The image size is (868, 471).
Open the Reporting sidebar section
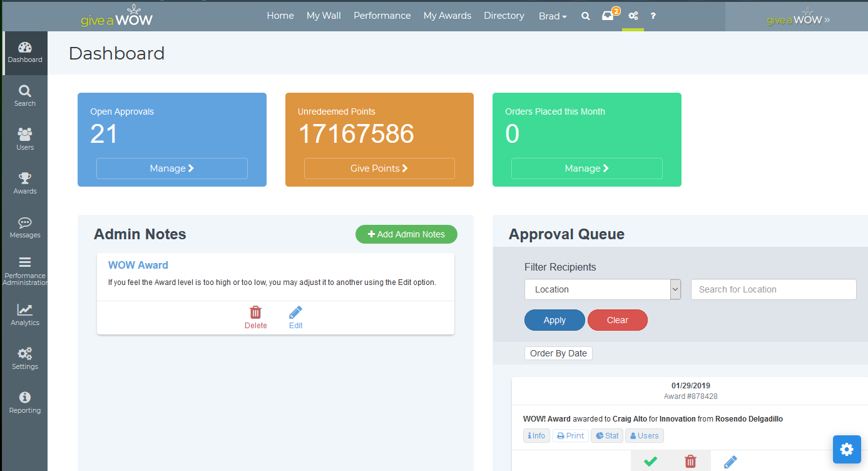click(24, 403)
